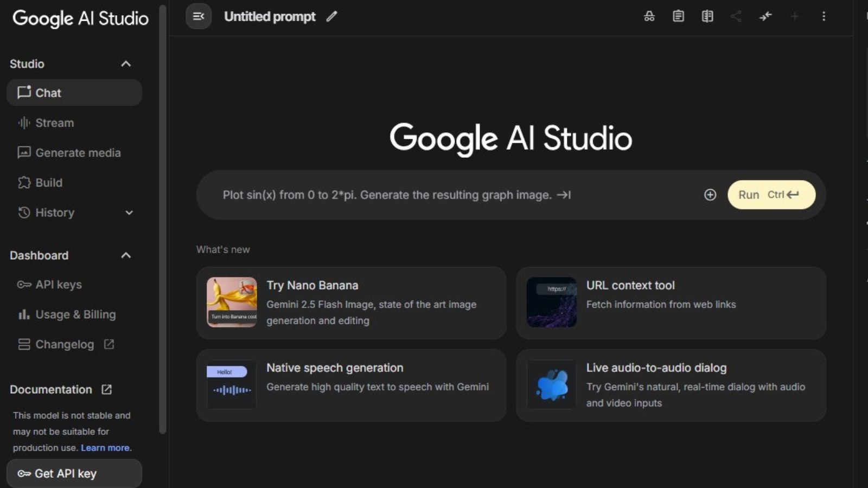Viewport: 868px width, 488px height.
Task: Click the Get API key button
Action: click(x=65, y=473)
